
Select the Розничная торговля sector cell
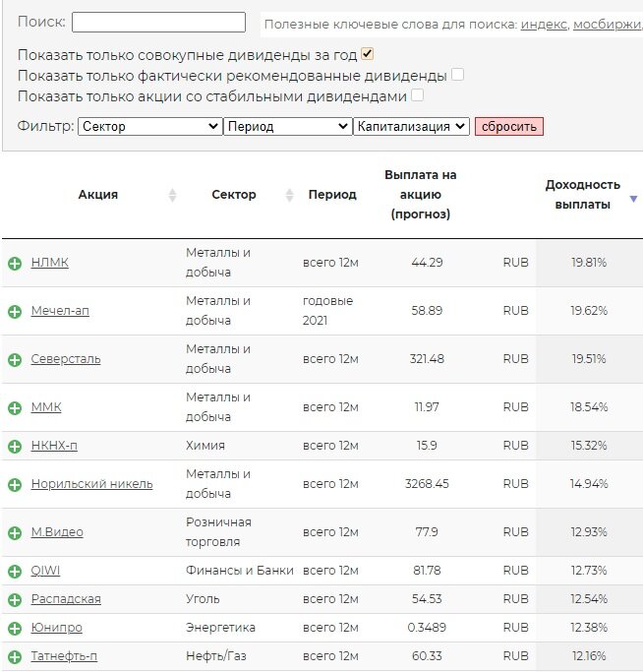(218, 532)
